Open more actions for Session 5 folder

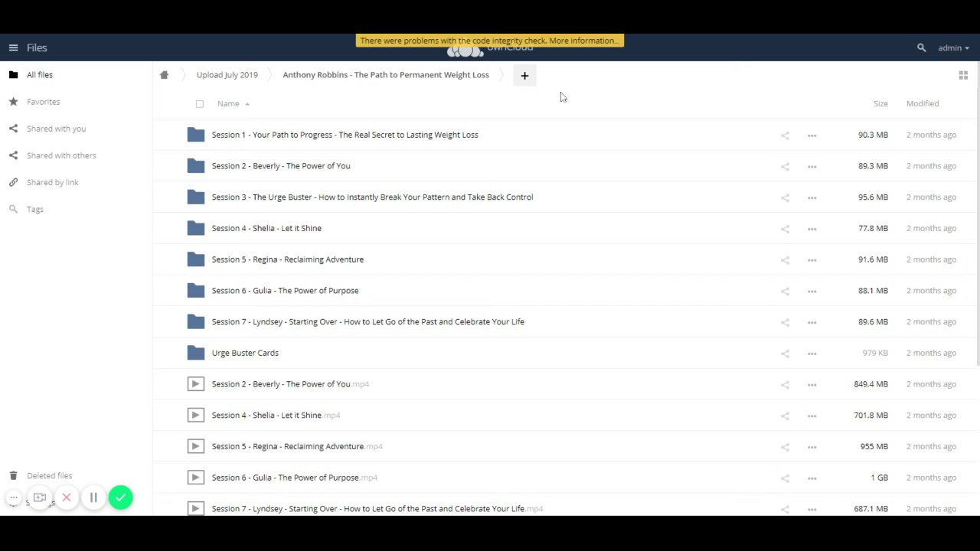click(x=812, y=259)
